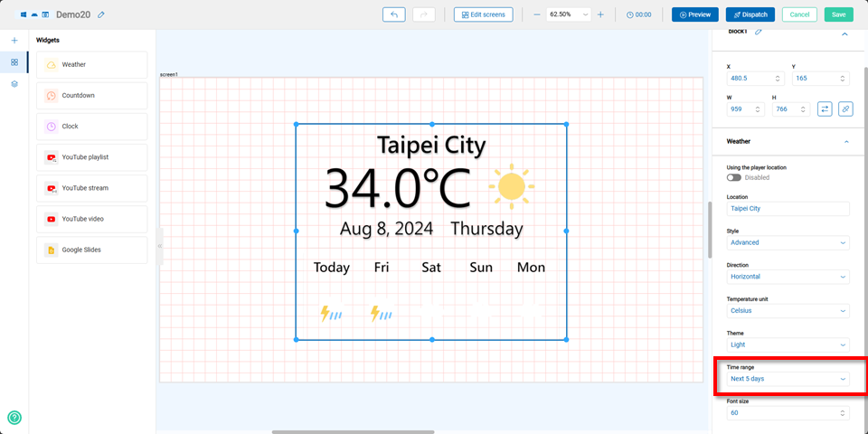Click the Preview button

(694, 14)
